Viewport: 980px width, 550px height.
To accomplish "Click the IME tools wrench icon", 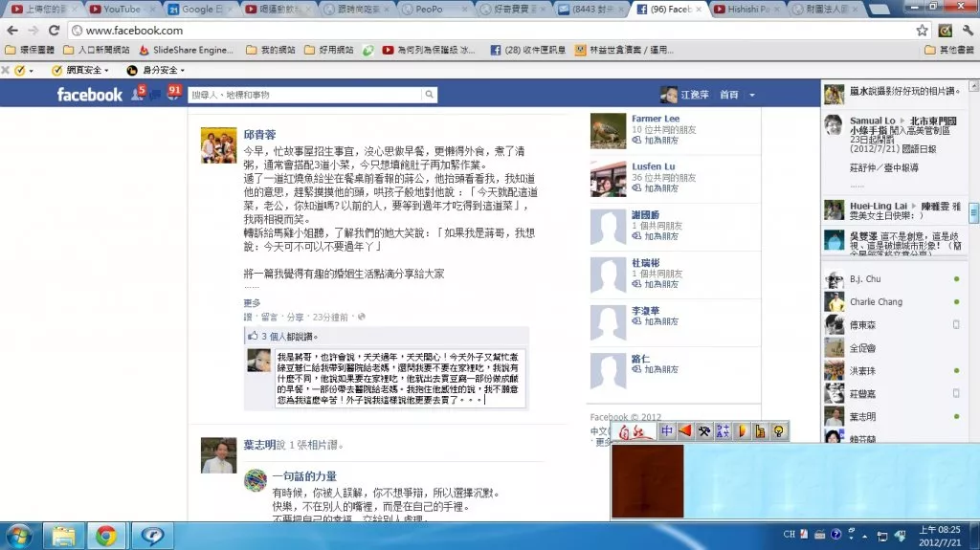I will point(703,431).
